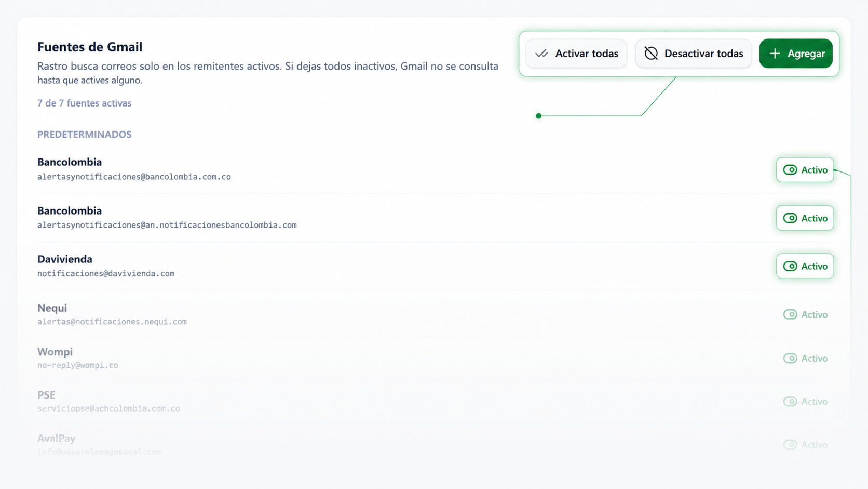Click the address alertas@notificaciones.nequi.com
The image size is (868, 489).
tap(112, 322)
